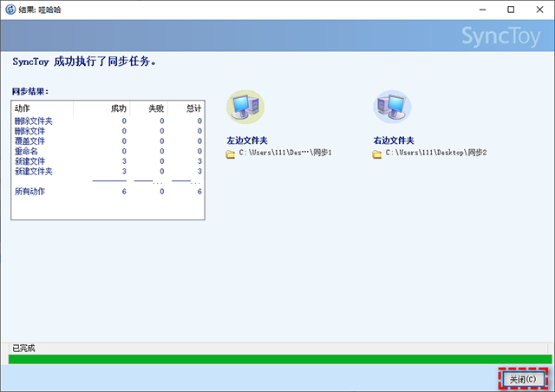Select the 删除文件夹 row in results
This screenshot has width=555, height=392.
pos(34,121)
